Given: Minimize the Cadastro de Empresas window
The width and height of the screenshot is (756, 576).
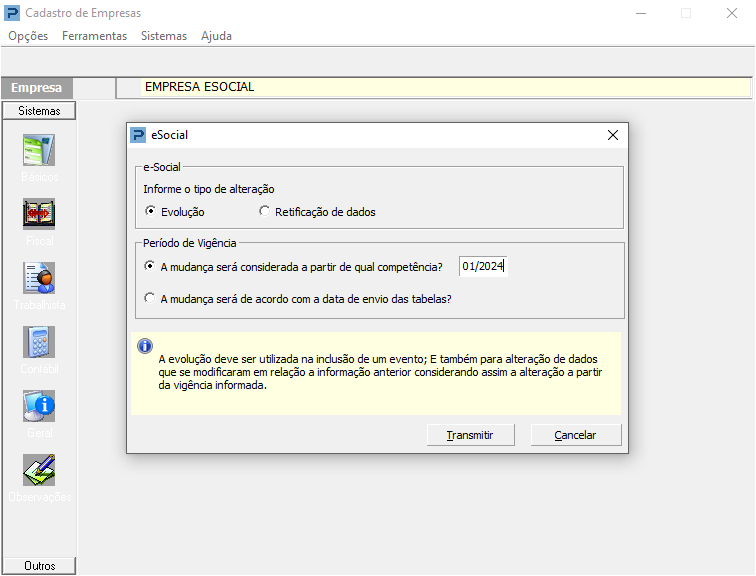Looking at the screenshot, I should (x=641, y=13).
